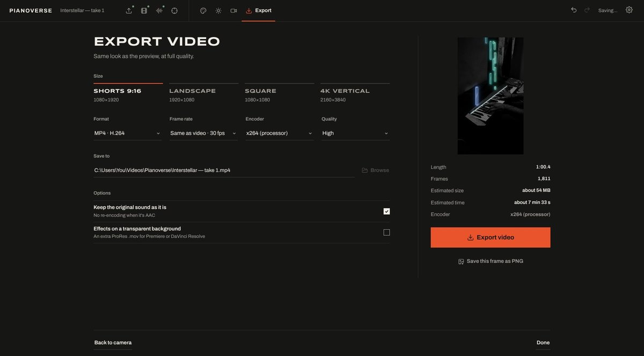The image size is (644, 356).
Task: Click the Saving... status text
Action: [608, 11]
